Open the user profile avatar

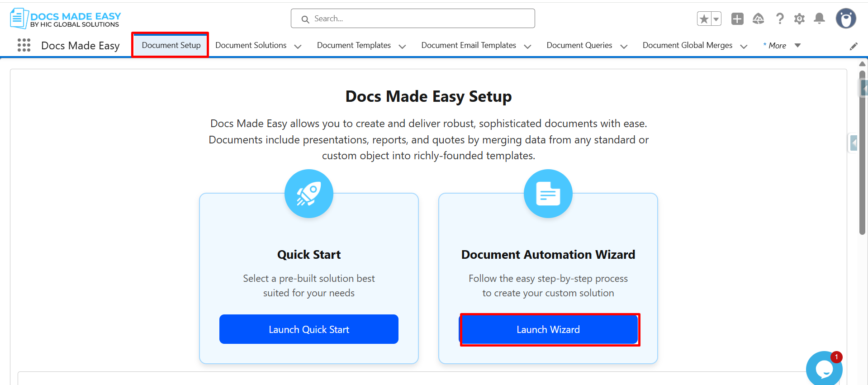(x=846, y=19)
